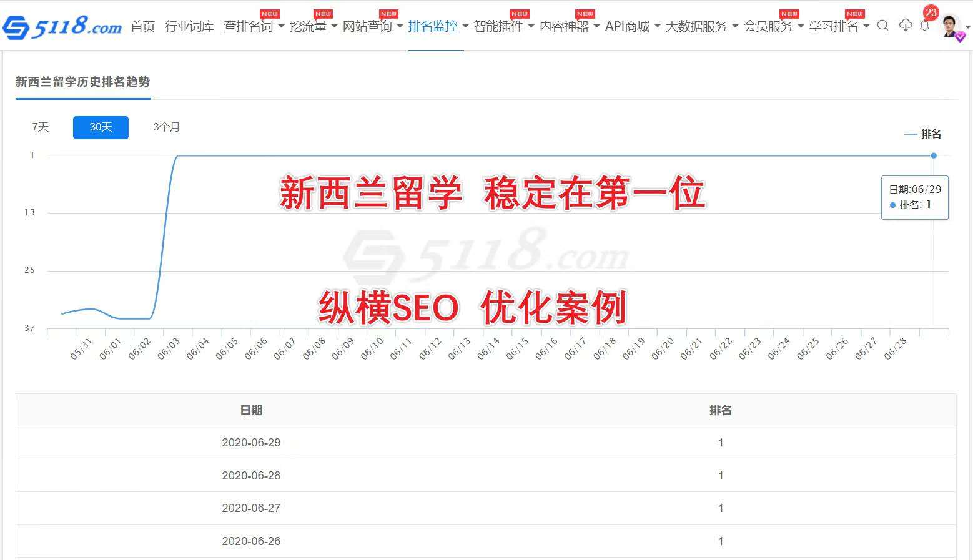Click the 日期 column header
Viewport: 973px width, 560px height.
point(251,410)
